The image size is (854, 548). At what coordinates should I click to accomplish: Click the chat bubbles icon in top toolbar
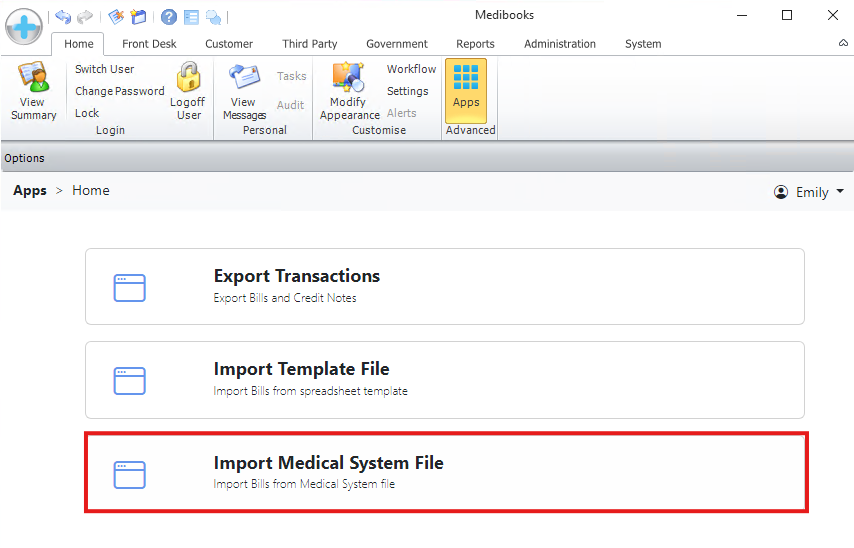tap(213, 16)
